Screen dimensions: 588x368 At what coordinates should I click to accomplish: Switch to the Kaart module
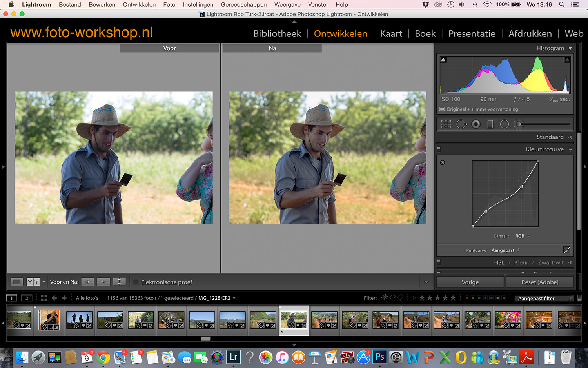[x=391, y=34]
